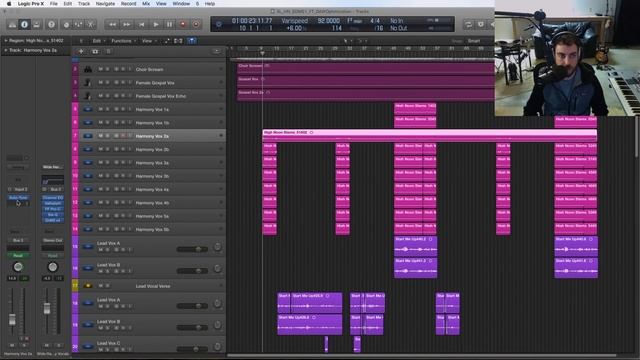Screen dimensions: 640x360
Task: Toggle input monitoring on Harmony Vox 5b
Action: coord(130,229)
